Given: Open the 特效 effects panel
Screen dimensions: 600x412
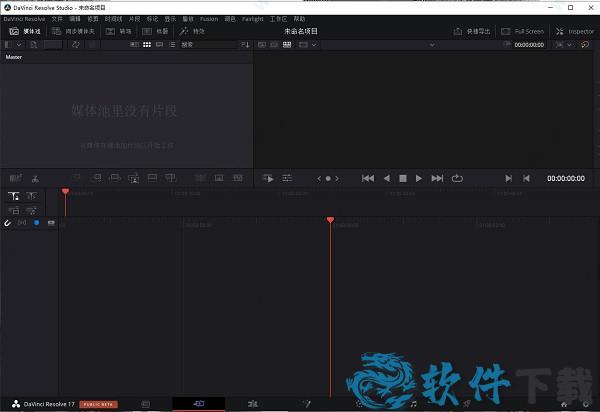Looking at the screenshot, I should click(x=193, y=31).
